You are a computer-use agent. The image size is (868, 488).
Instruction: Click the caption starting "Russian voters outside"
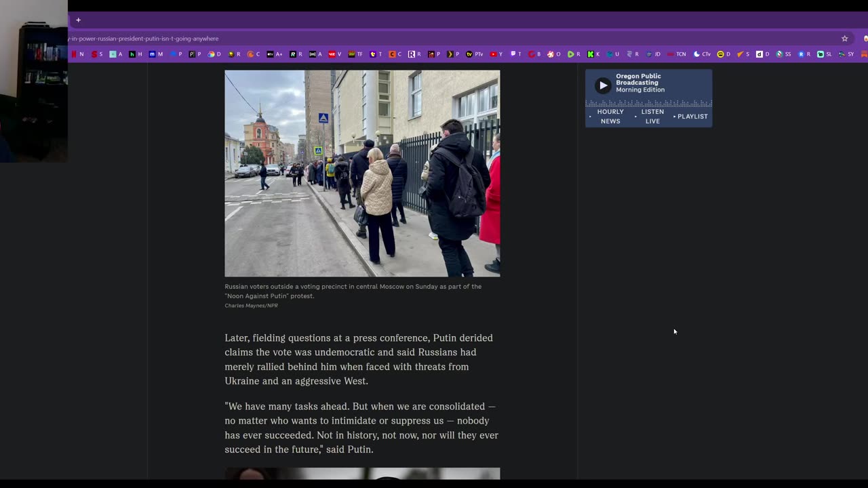coord(353,291)
